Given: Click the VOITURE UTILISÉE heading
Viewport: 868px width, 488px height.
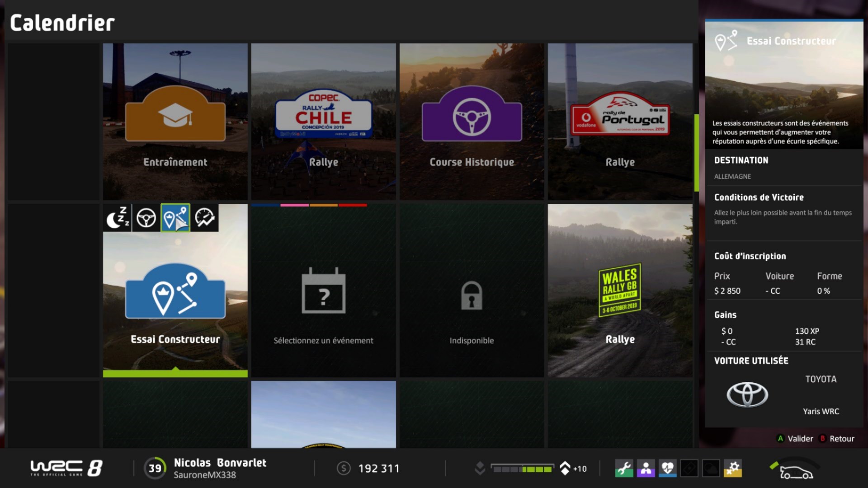Looking at the screenshot, I should click(x=751, y=361).
